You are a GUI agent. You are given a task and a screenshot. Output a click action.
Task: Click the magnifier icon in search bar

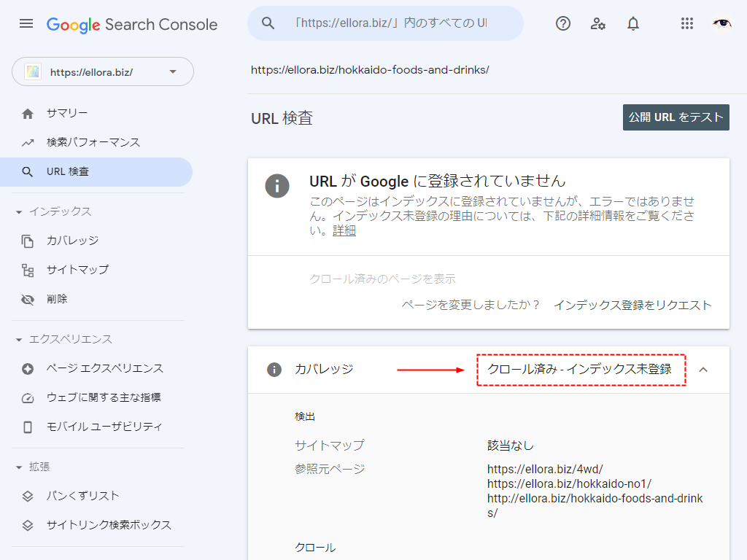pyautogui.click(x=268, y=23)
